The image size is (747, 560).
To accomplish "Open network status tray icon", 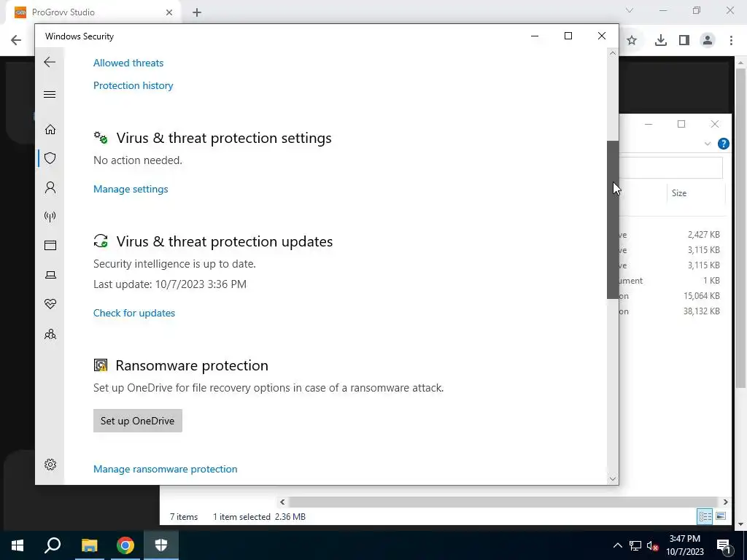I will tap(635, 545).
